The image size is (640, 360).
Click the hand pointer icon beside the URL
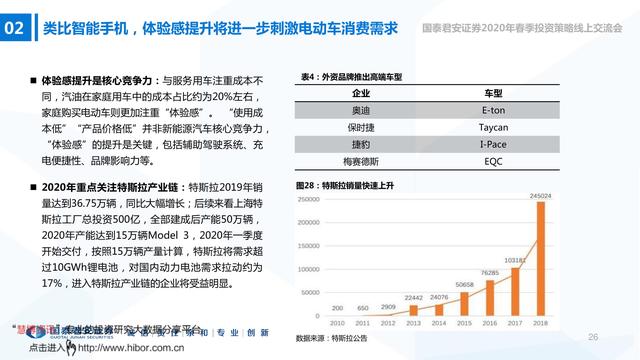point(71,348)
